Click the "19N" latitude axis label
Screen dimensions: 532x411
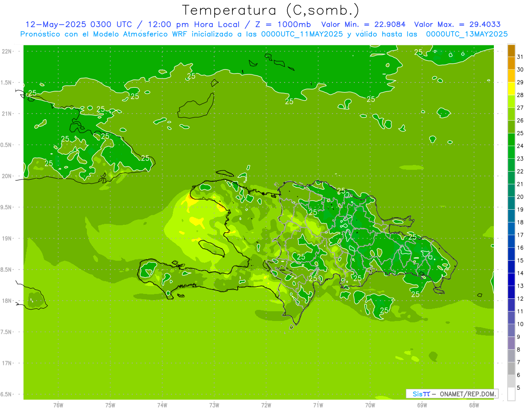[x=7, y=239]
